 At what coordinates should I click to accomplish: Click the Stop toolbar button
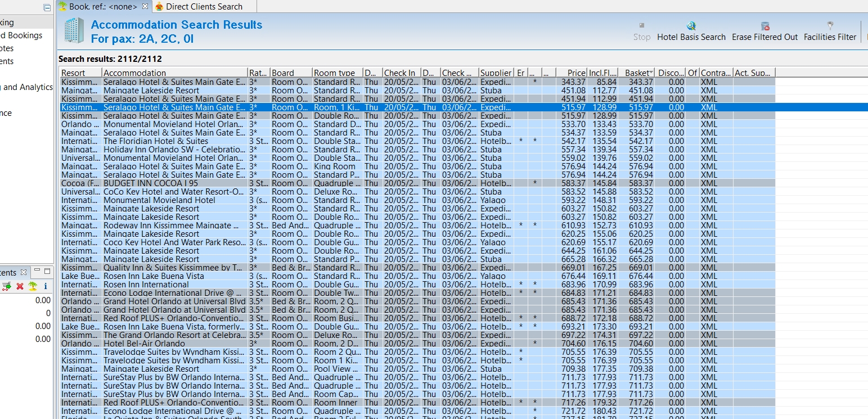(642, 31)
